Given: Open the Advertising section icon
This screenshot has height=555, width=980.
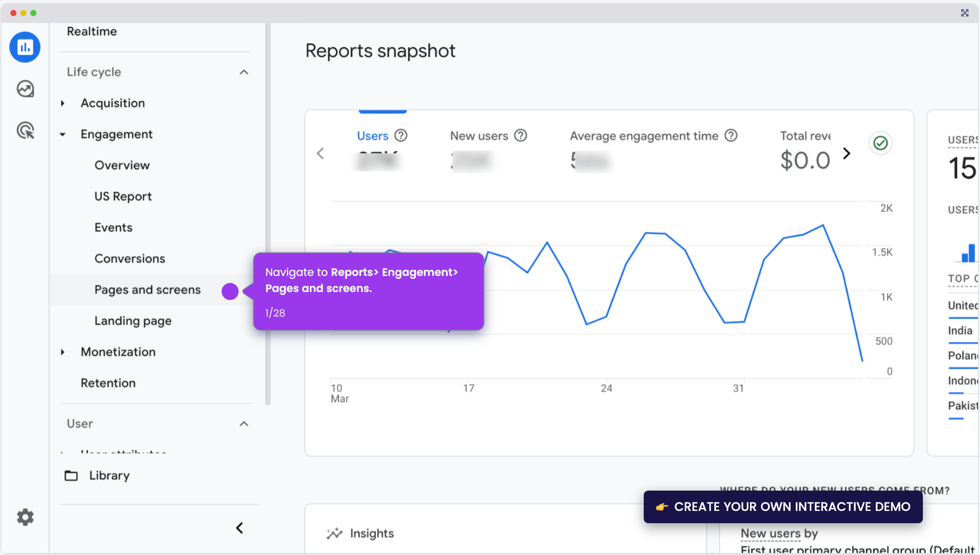Looking at the screenshot, I should [24, 130].
